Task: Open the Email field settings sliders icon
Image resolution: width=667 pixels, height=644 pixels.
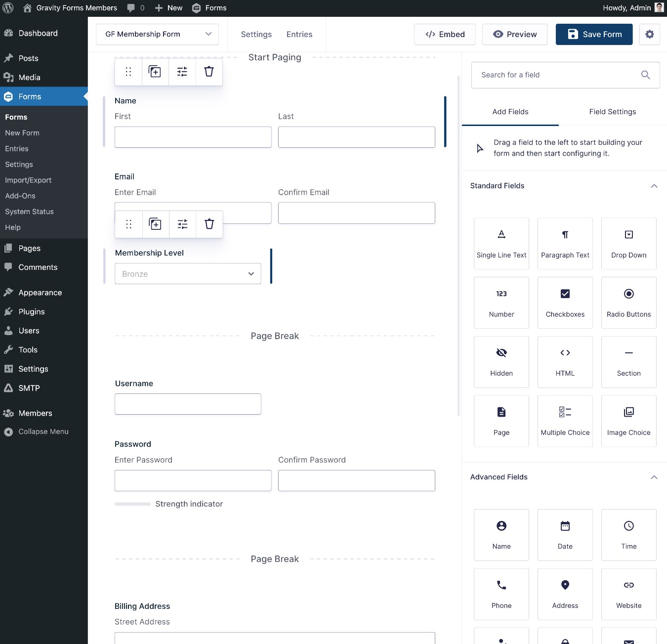Action: click(x=182, y=224)
